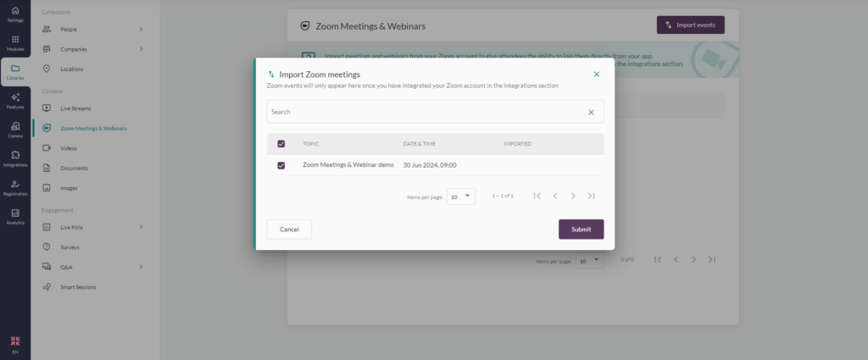This screenshot has height=360, width=868.
Task: Switch language using the EN flag
Action: (15, 343)
